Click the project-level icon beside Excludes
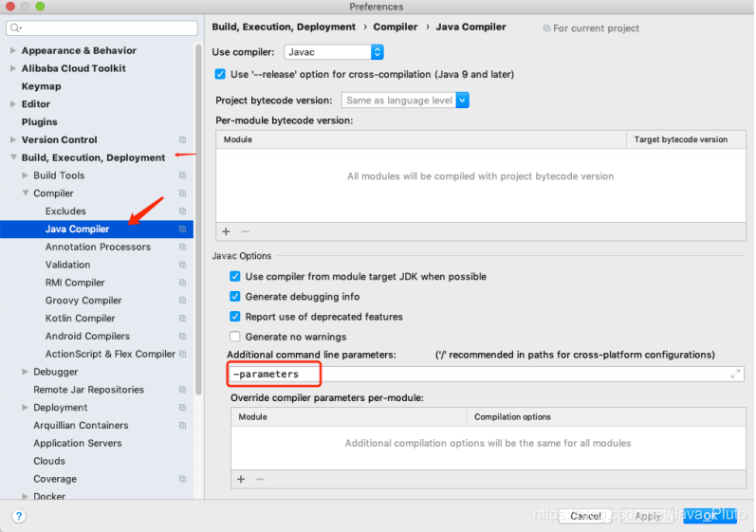 click(x=183, y=211)
